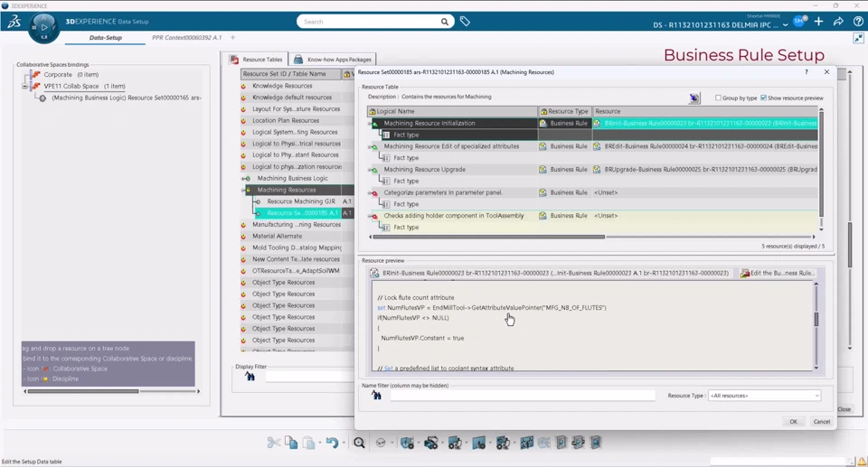
Task: Click the lock icon of Logical Name column
Action: click(373, 111)
